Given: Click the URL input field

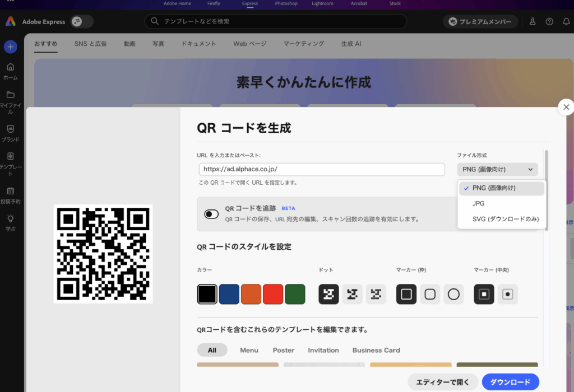Looking at the screenshot, I should [x=322, y=169].
